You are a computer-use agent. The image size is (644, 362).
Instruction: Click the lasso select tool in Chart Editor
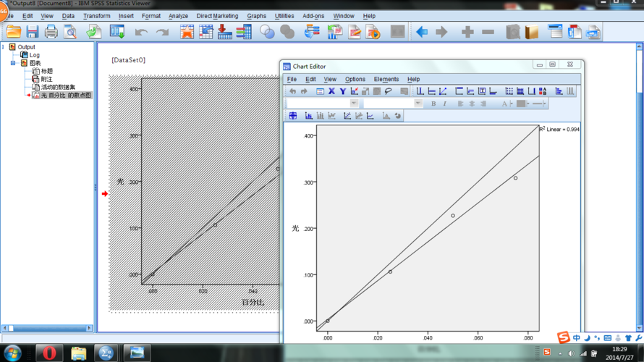click(x=389, y=91)
